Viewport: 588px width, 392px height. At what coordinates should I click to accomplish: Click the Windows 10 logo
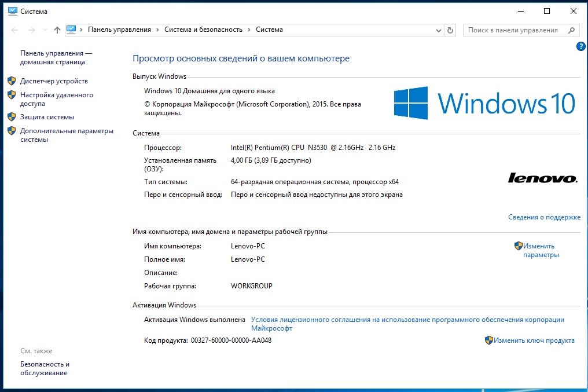click(484, 103)
